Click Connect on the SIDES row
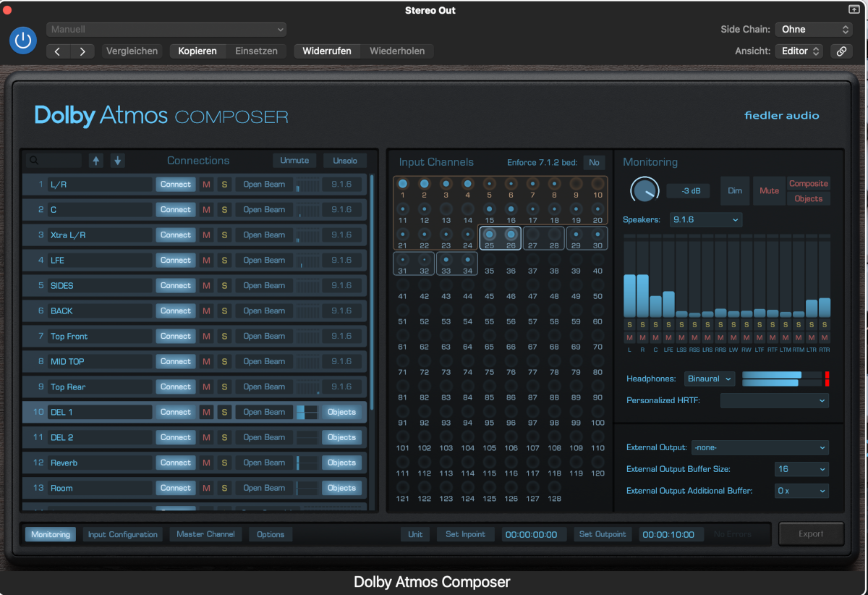 (x=176, y=286)
